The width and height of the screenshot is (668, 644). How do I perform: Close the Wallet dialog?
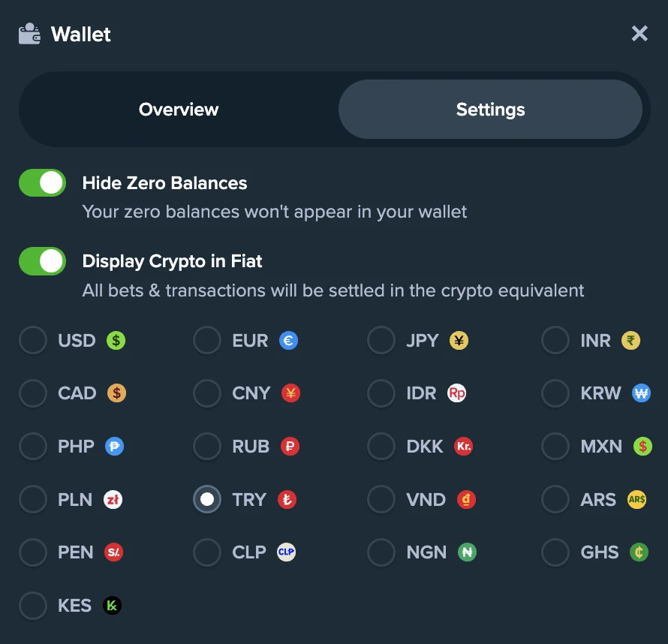point(639,34)
